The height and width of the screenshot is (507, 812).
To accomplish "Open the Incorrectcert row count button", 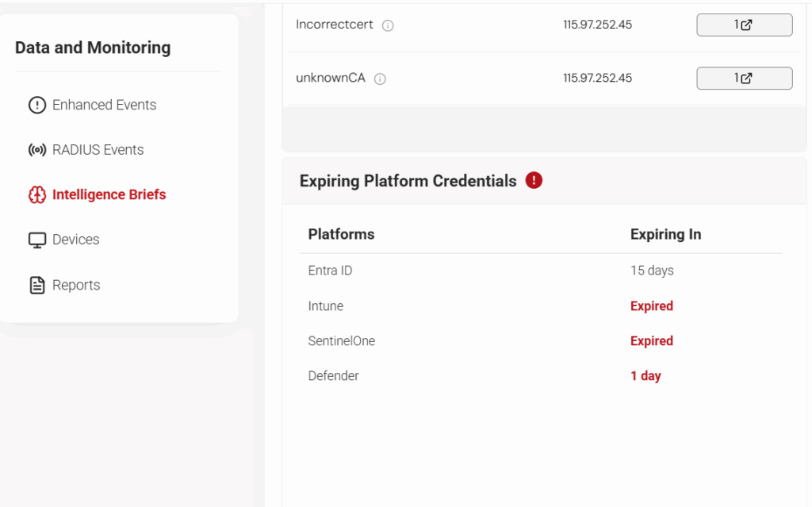I will 744,25.
